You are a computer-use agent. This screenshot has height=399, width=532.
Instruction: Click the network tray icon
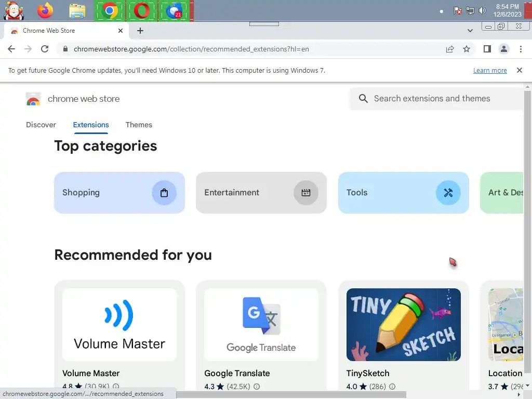click(x=470, y=11)
